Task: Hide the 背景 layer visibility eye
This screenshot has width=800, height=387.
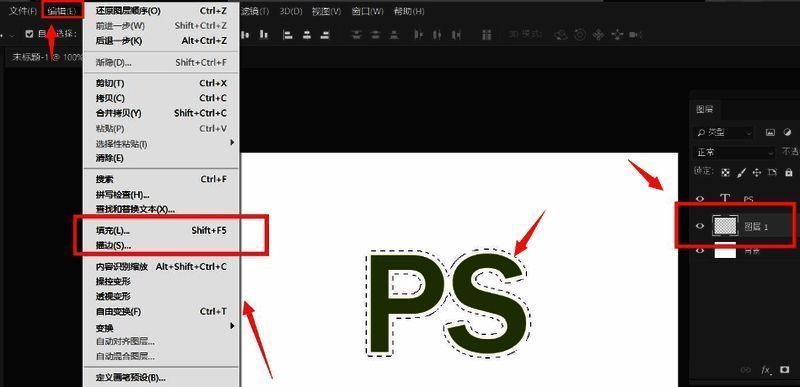Action: coord(700,250)
